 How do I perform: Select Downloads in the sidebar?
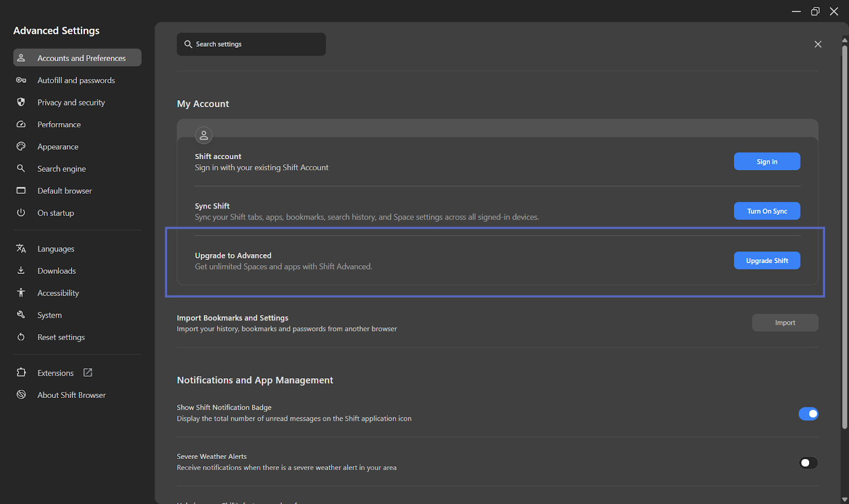77,271
